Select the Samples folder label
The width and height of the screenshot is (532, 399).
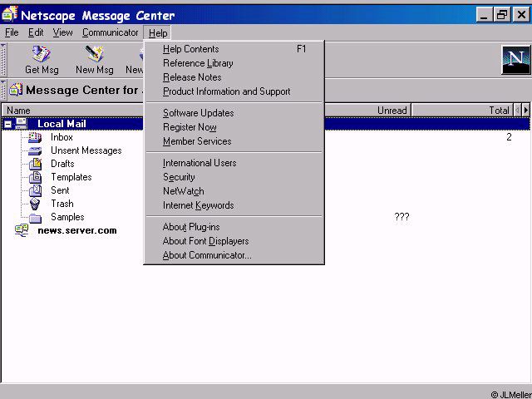(67, 217)
